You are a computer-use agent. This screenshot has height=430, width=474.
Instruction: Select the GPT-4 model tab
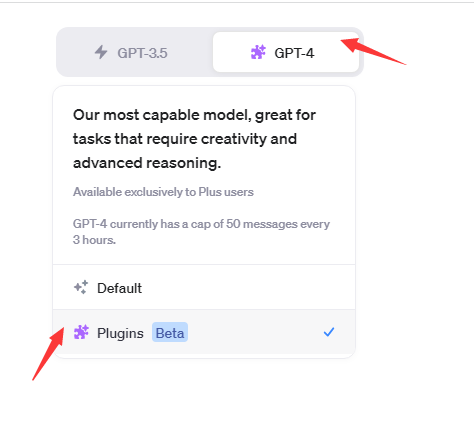pyautogui.click(x=286, y=52)
